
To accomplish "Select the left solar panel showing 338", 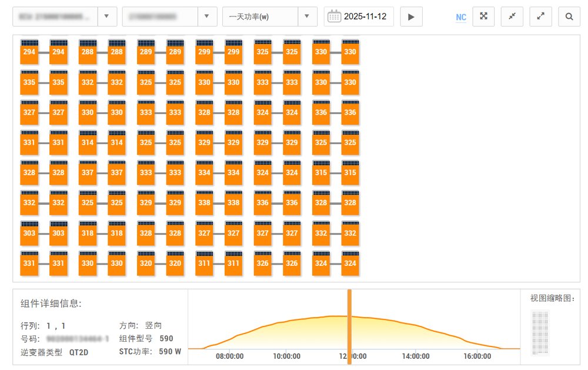I will point(204,203).
